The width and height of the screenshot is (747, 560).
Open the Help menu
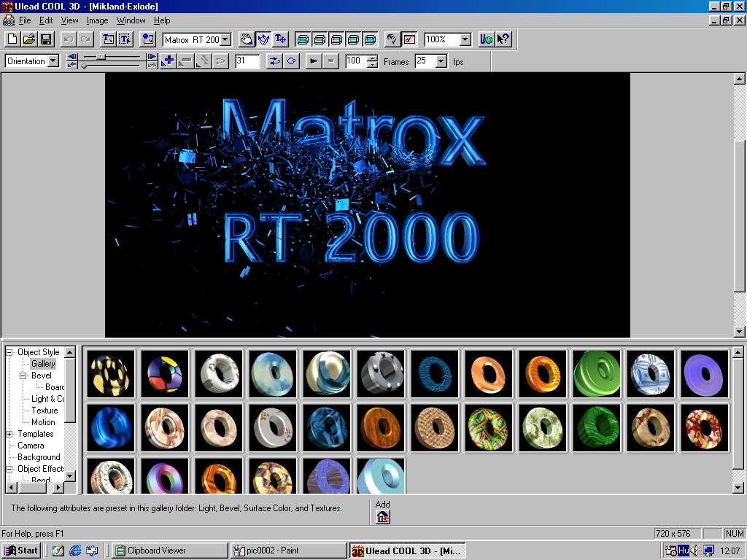162,20
